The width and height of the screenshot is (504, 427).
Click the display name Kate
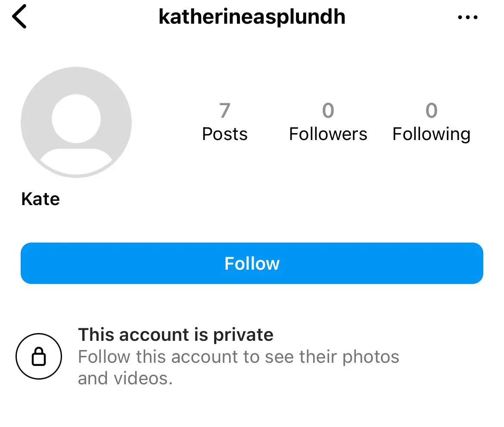40,199
